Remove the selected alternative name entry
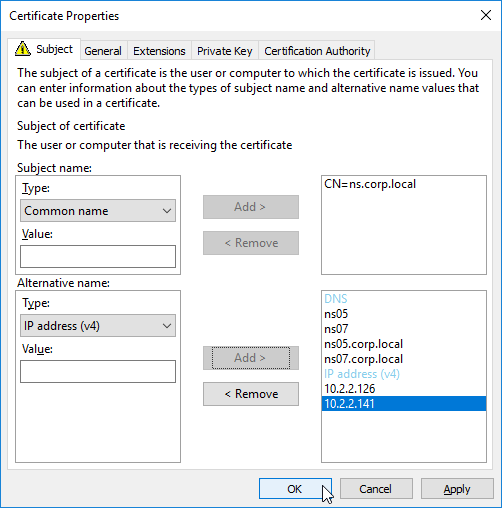The height and width of the screenshot is (508, 502). click(251, 394)
